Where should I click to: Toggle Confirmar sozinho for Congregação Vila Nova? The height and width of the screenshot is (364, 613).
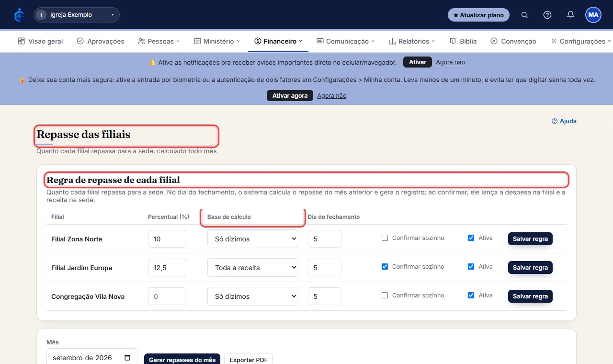(385, 295)
